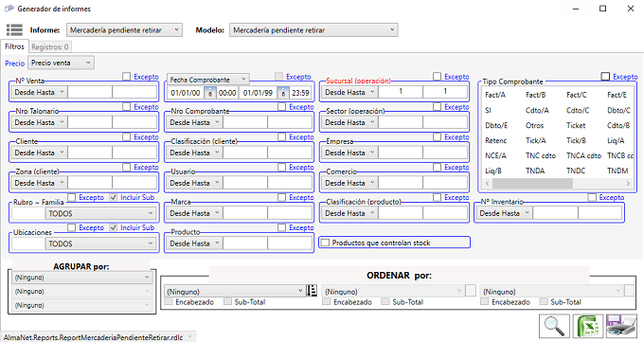Open the Modelo dropdown
This screenshot has height=342, width=644.
(x=313, y=30)
